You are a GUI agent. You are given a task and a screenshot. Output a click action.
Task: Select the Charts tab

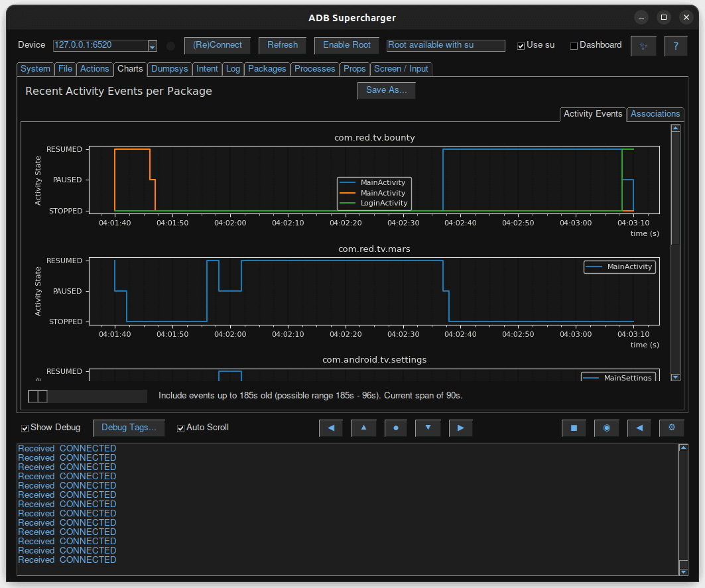130,69
